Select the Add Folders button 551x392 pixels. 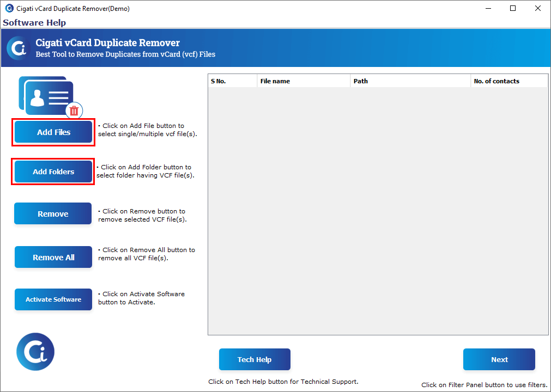tap(53, 171)
